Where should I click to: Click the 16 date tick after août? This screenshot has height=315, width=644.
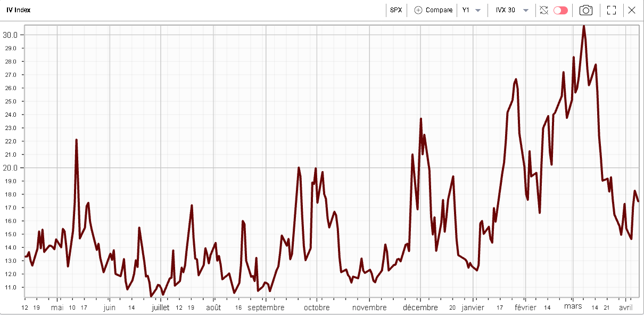click(x=238, y=308)
